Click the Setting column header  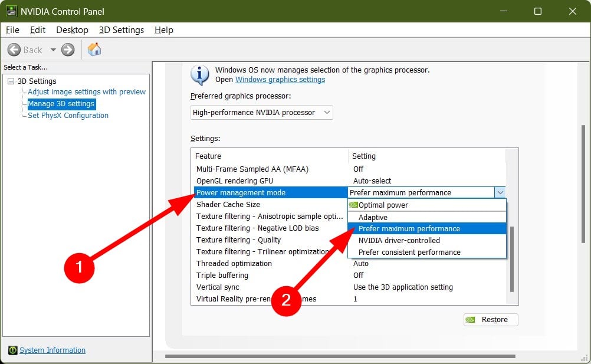pos(426,156)
